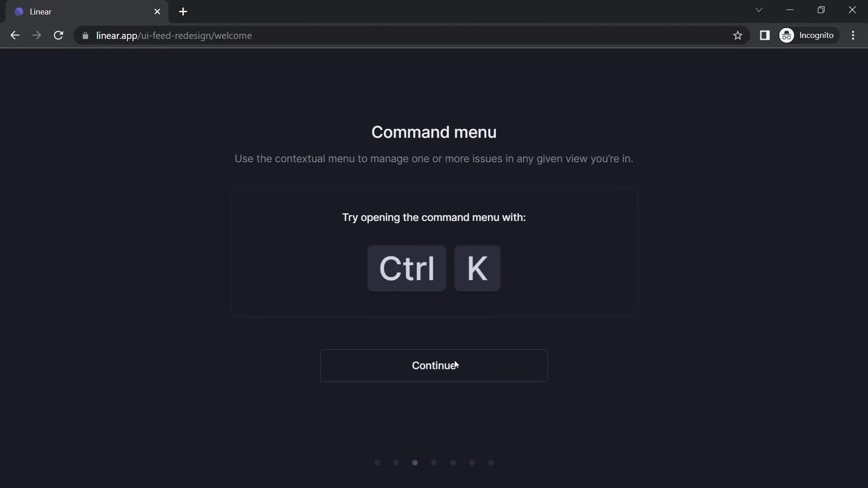Click the K key visual element
The image size is (868, 488).
(477, 269)
